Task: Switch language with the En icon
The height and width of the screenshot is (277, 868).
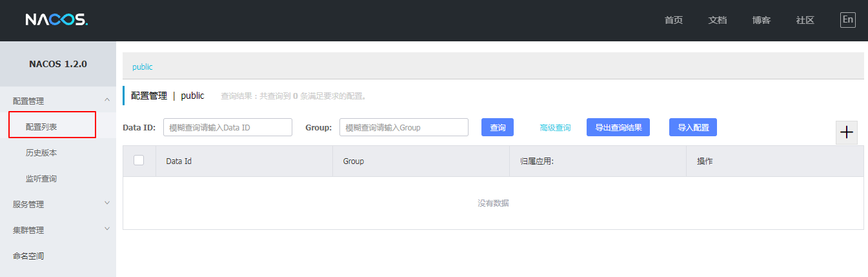Action: [847, 20]
